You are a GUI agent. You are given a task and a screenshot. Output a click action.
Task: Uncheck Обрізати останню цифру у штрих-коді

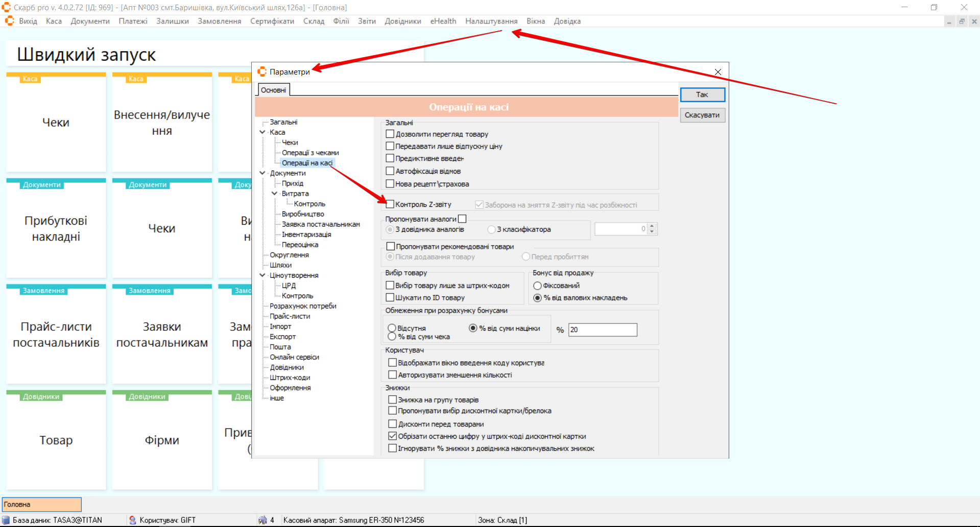click(x=392, y=436)
